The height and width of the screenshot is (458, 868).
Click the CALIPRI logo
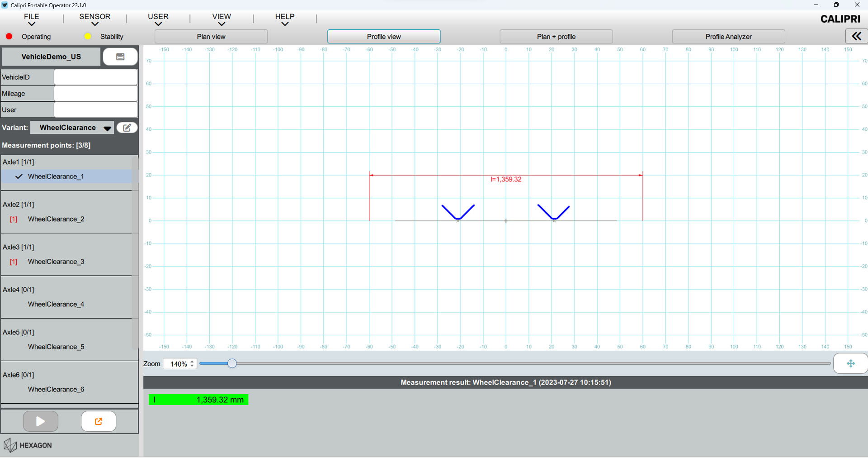(840, 19)
